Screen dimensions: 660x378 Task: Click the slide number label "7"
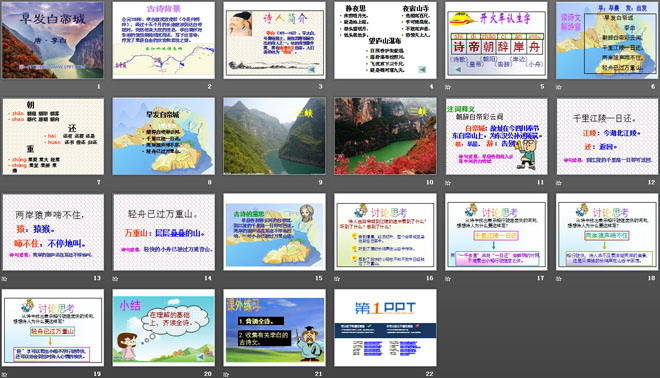[99, 182]
